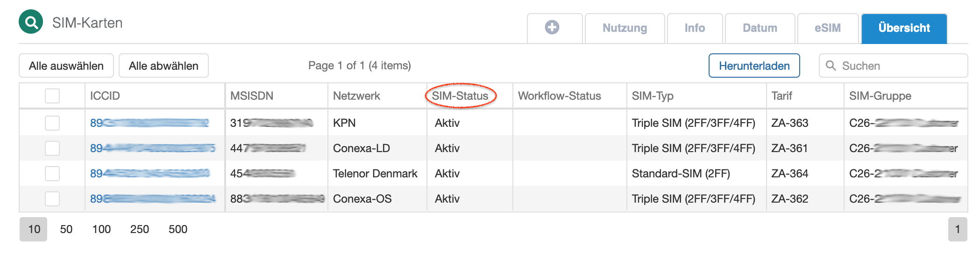Toggle the select-all header checkbox
Screen dimensions: 980x263
tap(52, 96)
